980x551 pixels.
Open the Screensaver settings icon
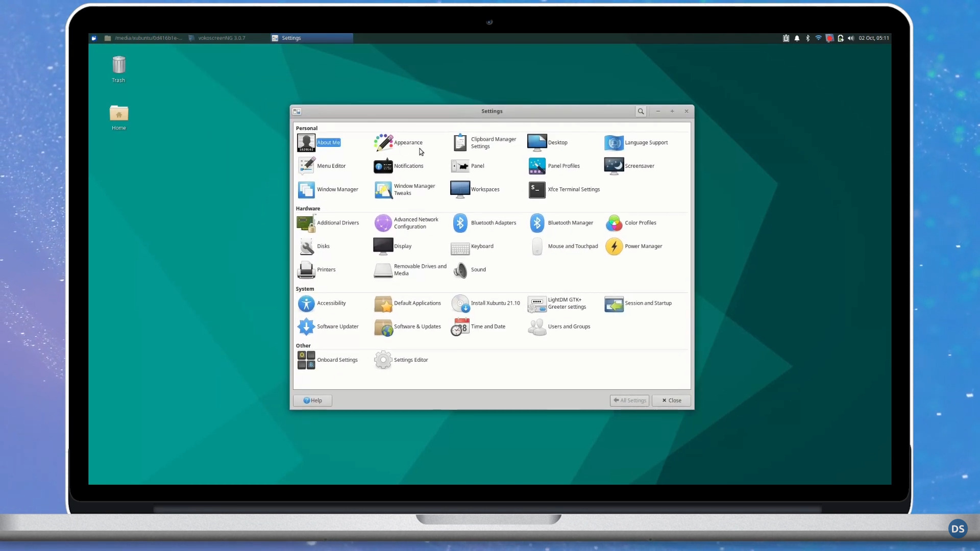[614, 166]
